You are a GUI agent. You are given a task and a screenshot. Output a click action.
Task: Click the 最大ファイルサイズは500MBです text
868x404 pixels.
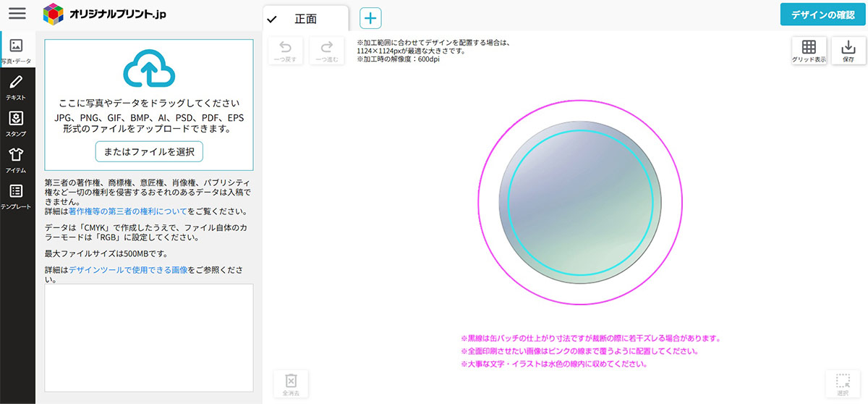coord(106,253)
